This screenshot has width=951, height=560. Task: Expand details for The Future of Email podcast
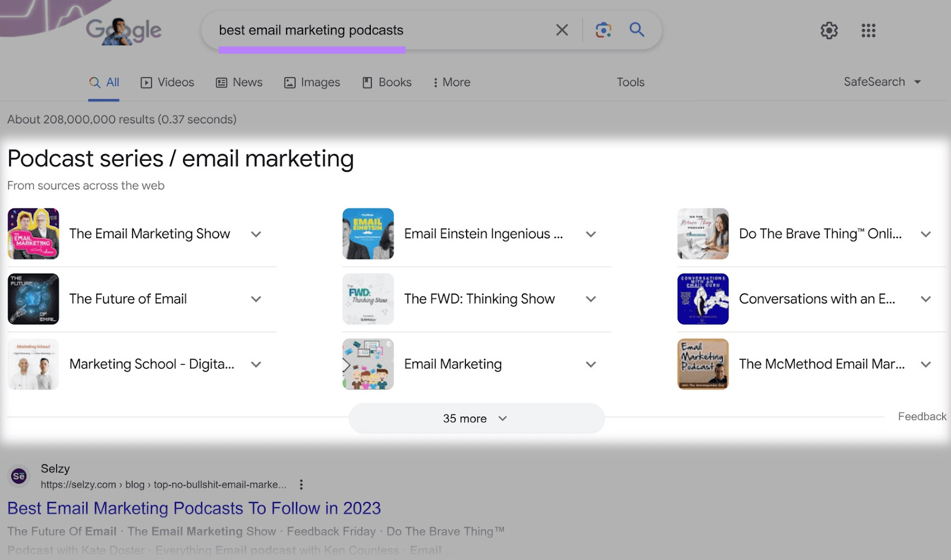pyautogui.click(x=256, y=299)
